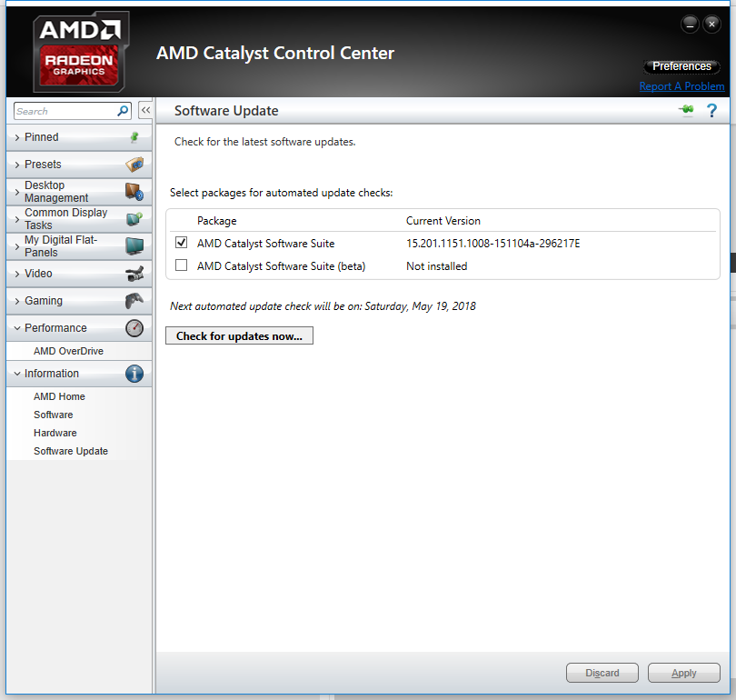Image resolution: width=736 pixels, height=700 pixels.
Task: Click the next automated update check date text
Action: tap(323, 306)
